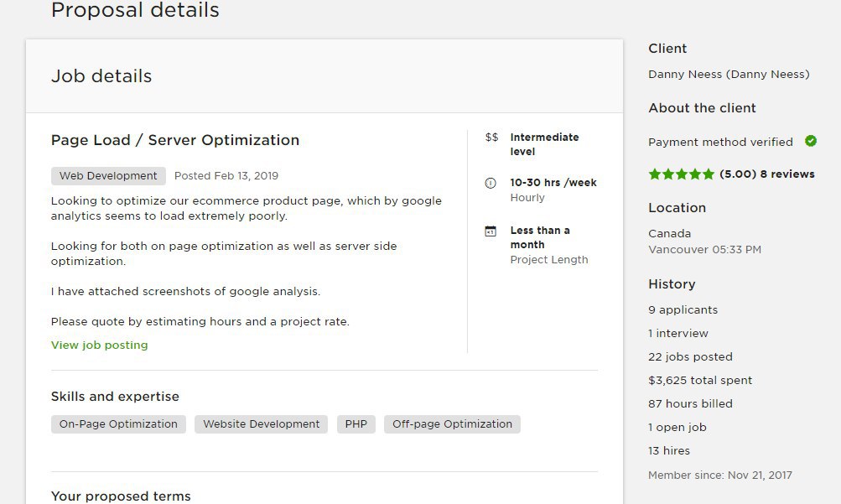Image resolution: width=841 pixels, height=504 pixels.
Task: Click the Project Length label
Action: tap(549, 260)
